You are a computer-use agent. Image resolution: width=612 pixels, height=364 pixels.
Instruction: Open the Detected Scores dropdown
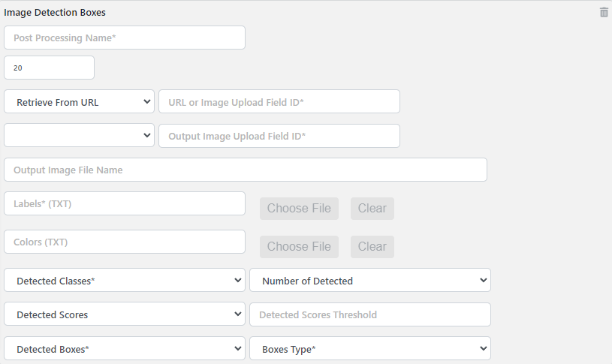coord(125,314)
